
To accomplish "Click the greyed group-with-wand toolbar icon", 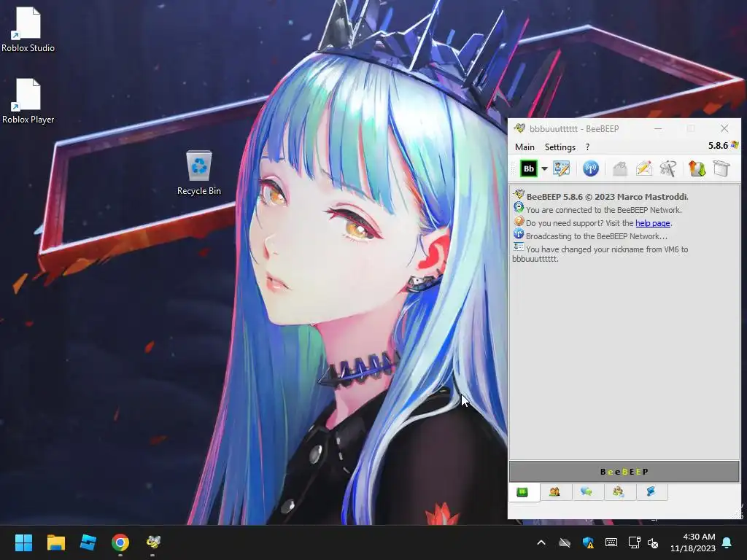I will (x=668, y=168).
